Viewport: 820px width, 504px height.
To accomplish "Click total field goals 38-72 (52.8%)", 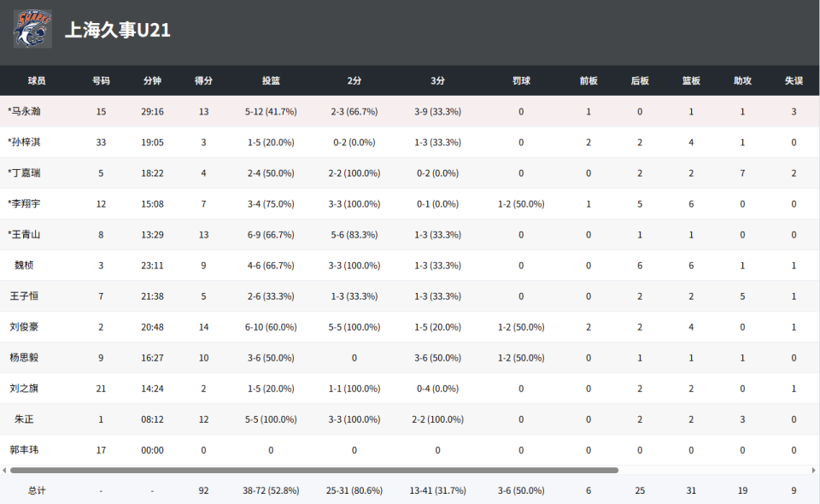I will coord(271,491).
